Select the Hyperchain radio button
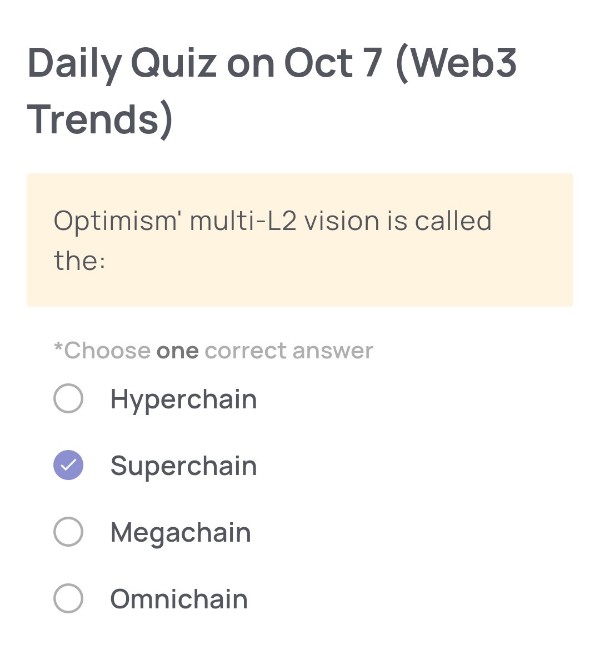The image size is (600, 660). (x=68, y=400)
